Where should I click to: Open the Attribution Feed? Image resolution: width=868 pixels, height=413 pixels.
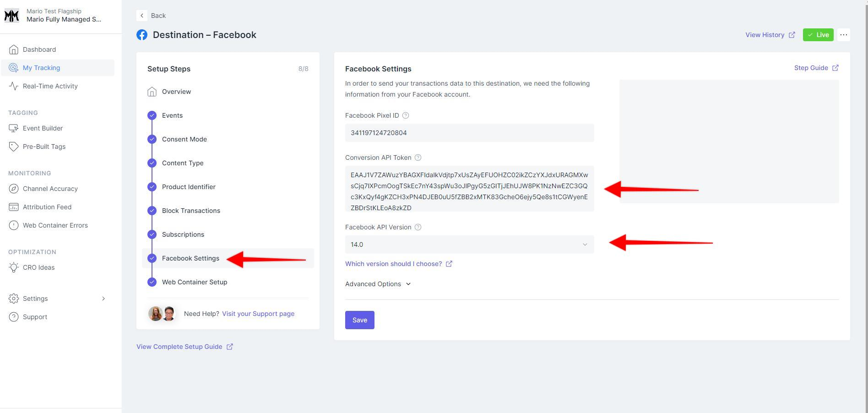[x=47, y=207]
